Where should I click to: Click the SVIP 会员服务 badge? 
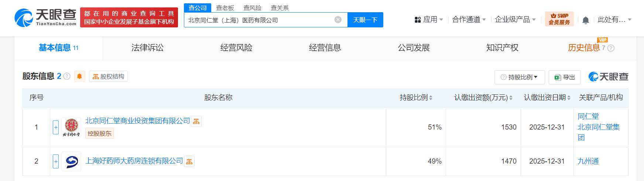559,19
